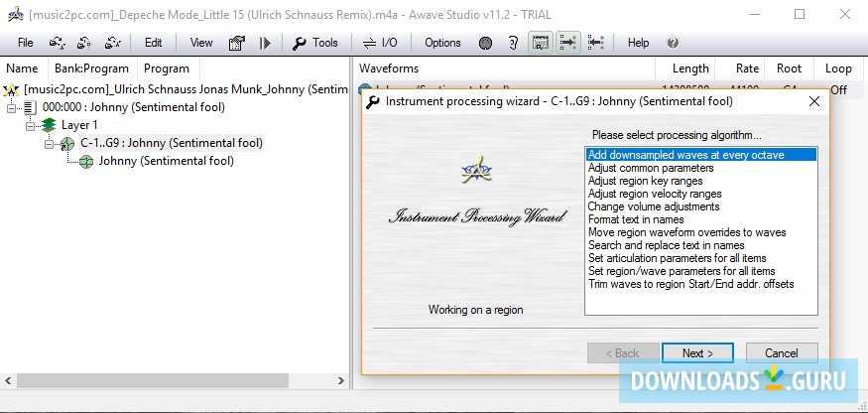
Task: Close the Instrument processing wizard dialog
Action: click(x=813, y=101)
